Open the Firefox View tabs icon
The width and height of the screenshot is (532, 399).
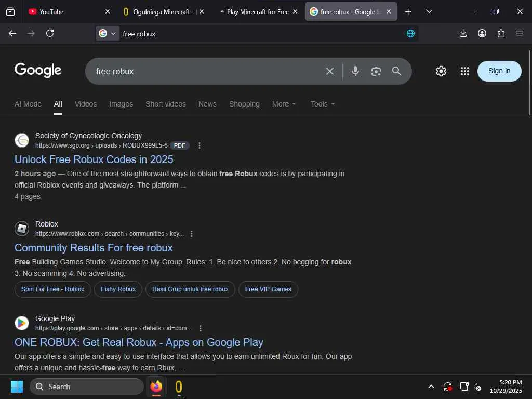pyautogui.click(x=10, y=11)
